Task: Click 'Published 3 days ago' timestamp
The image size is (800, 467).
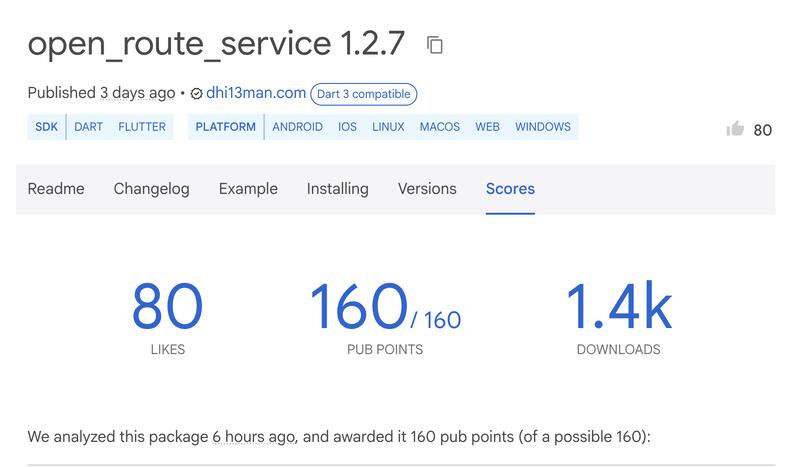Action: (x=102, y=93)
